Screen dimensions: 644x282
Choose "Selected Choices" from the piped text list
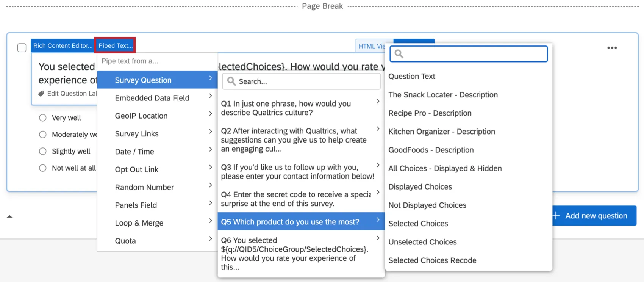coord(418,224)
